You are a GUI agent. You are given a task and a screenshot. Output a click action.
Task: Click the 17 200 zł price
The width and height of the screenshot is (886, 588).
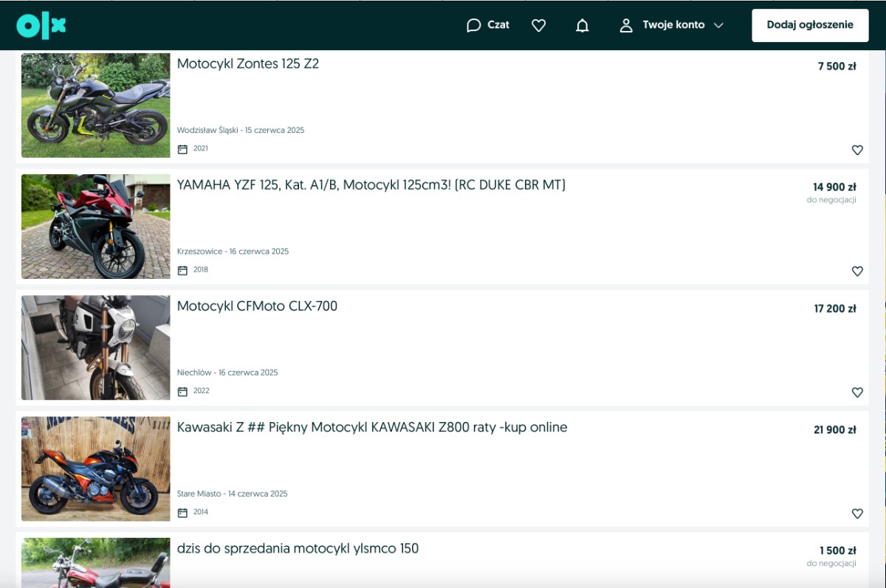tap(835, 308)
